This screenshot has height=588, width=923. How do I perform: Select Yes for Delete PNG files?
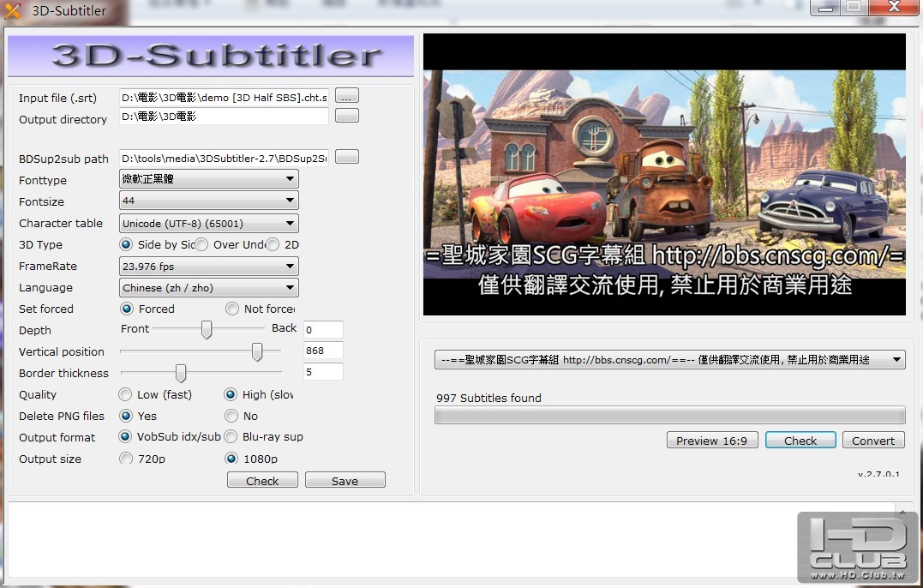pyautogui.click(x=125, y=416)
